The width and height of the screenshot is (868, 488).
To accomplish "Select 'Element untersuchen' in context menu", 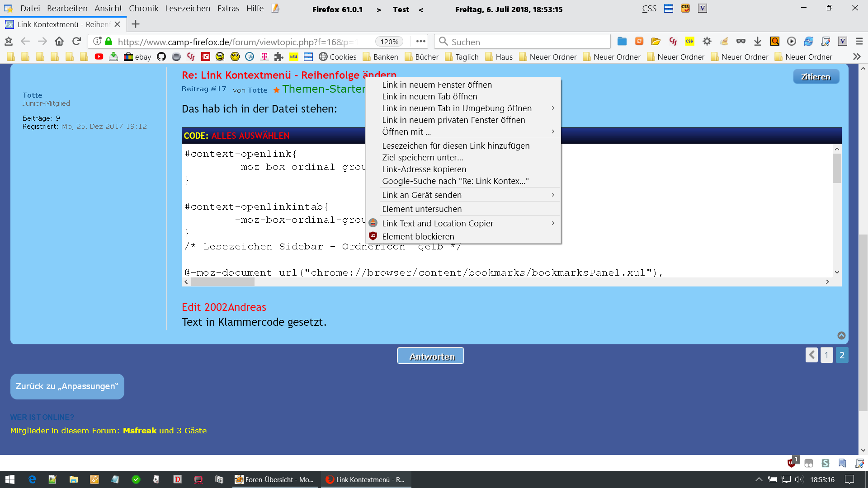I will (x=422, y=209).
